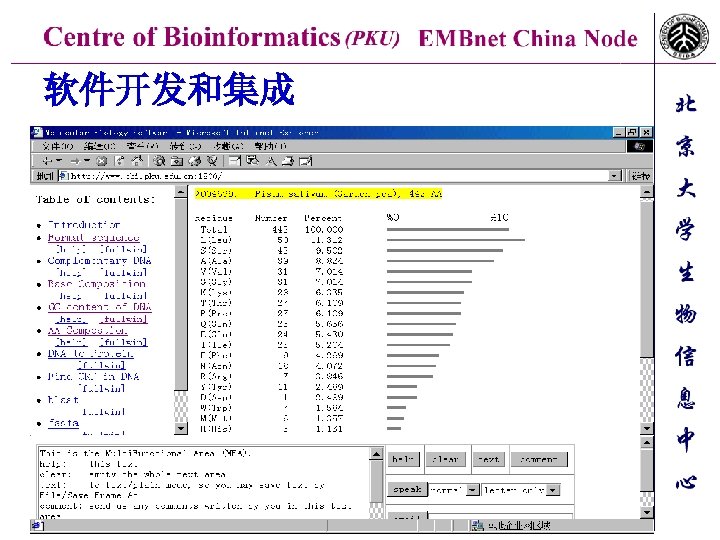Click the 'speak' button
The width and height of the screenshot is (720, 540).
click(x=407, y=489)
